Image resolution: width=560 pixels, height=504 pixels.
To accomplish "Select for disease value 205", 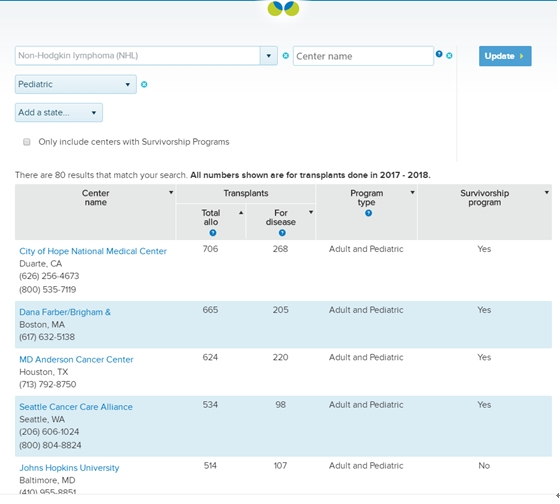I will coord(280,310).
